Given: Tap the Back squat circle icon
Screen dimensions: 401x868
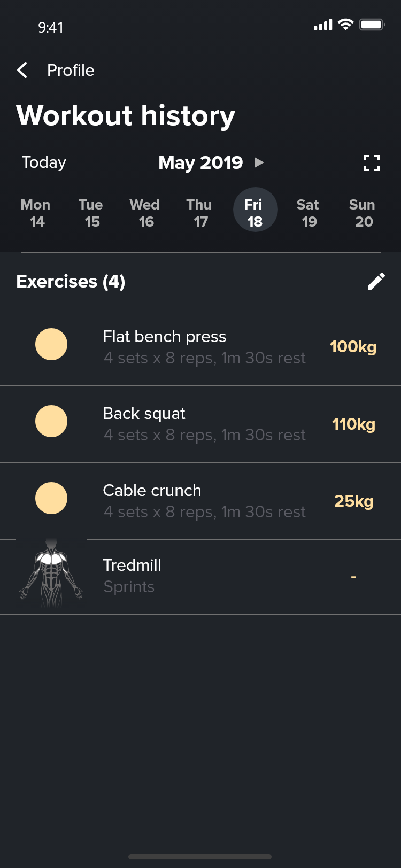Looking at the screenshot, I should click(51, 421).
